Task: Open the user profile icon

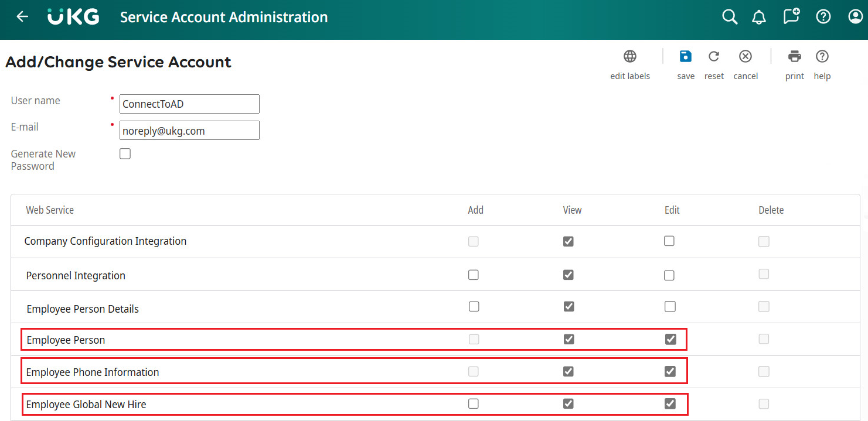Action: (x=856, y=17)
